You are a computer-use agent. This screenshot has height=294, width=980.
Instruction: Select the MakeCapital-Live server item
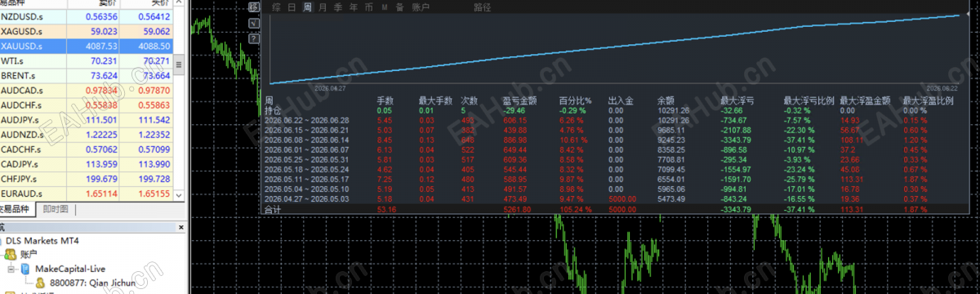70,269
